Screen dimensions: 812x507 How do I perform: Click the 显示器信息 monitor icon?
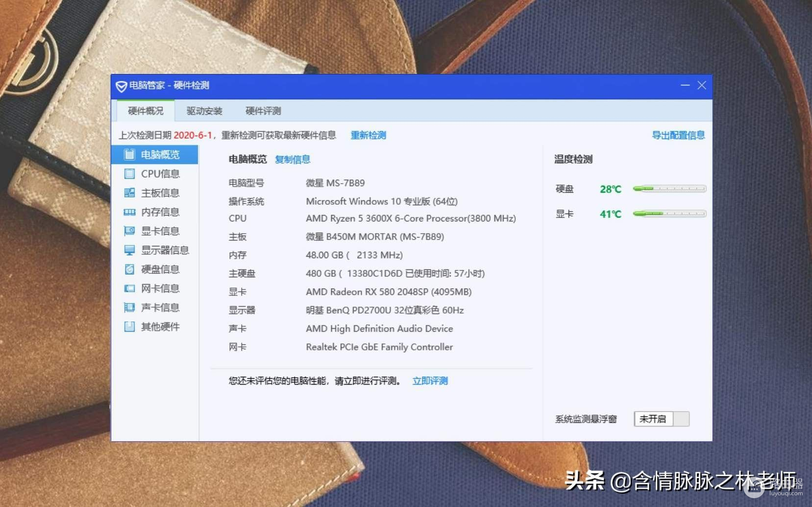(x=129, y=250)
